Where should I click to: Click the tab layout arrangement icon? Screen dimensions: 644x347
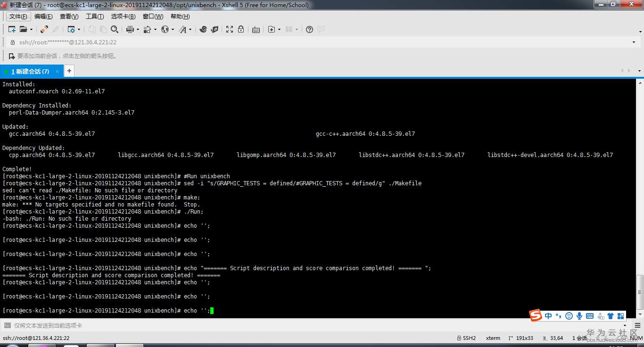(x=289, y=29)
